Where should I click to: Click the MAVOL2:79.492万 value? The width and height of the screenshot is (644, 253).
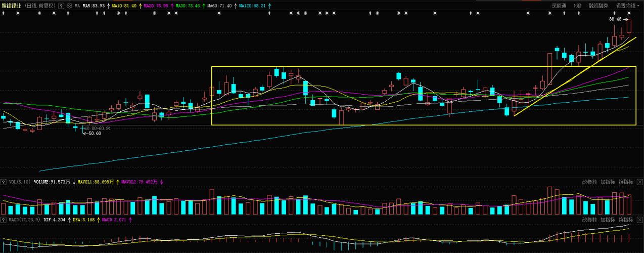[x=140, y=182]
